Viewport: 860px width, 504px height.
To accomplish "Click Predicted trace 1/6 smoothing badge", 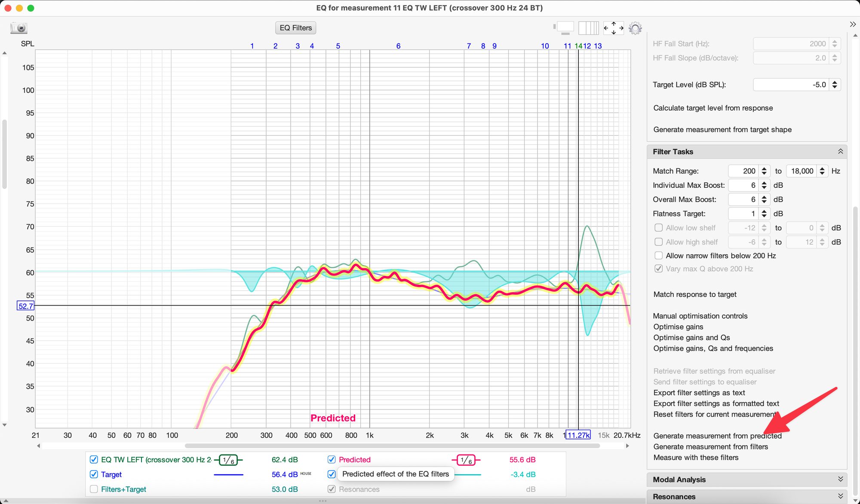I will [x=466, y=460].
